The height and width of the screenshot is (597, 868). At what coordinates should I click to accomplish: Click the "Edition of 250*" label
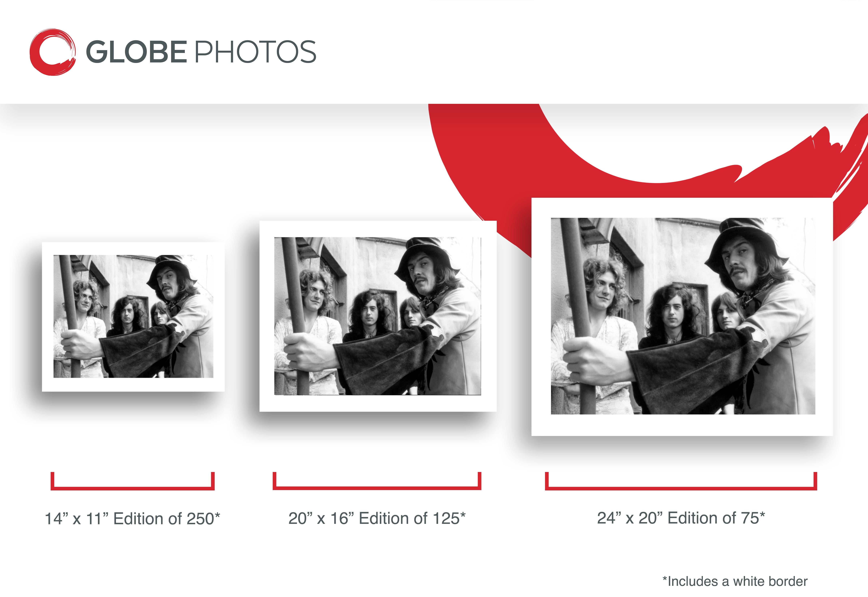click(x=167, y=519)
